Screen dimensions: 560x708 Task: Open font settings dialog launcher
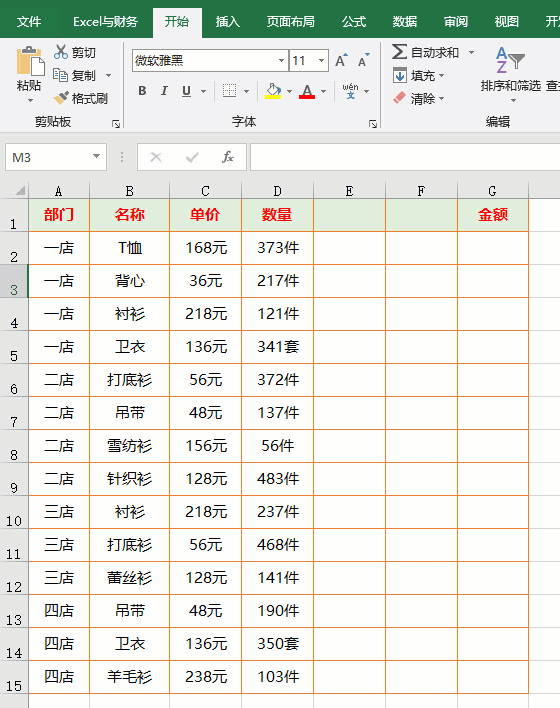point(373,124)
